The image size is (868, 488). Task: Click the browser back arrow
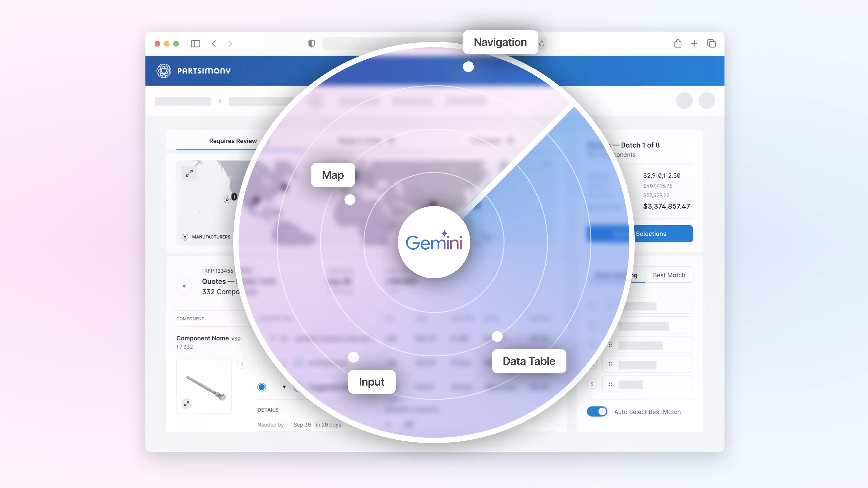click(214, 43)
